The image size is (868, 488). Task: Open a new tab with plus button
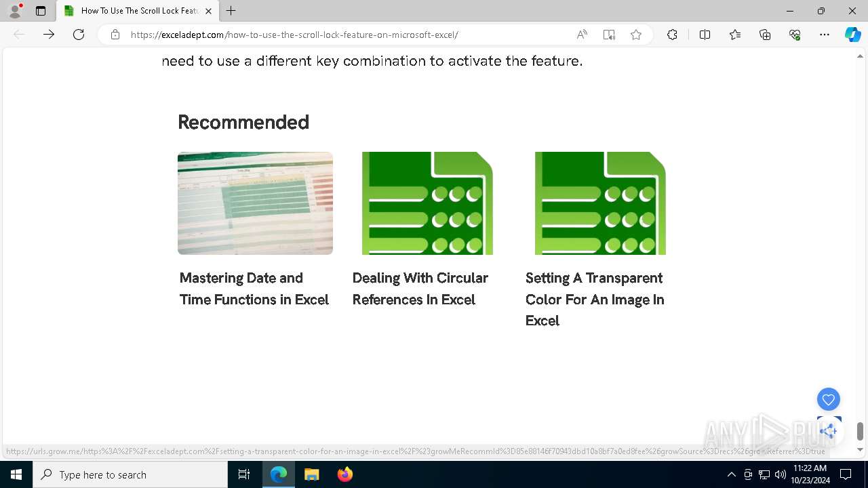click(x=231, y=11)
